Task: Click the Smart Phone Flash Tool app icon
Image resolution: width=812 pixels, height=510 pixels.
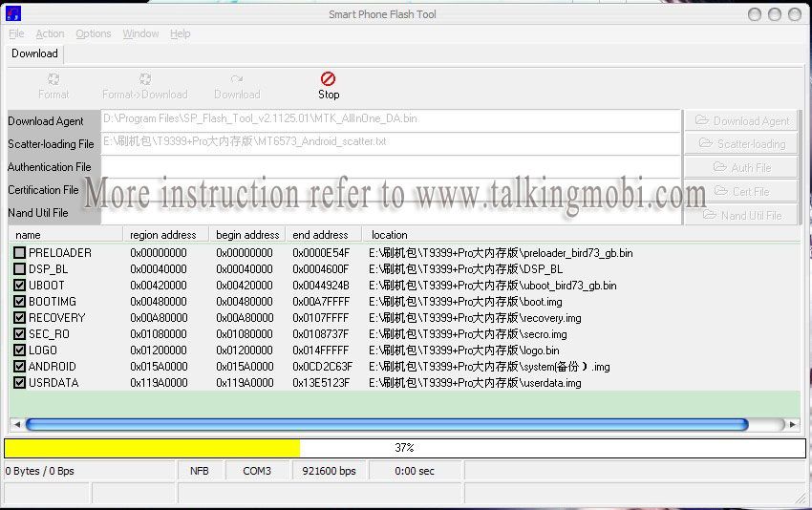Action: pos(13,13)
